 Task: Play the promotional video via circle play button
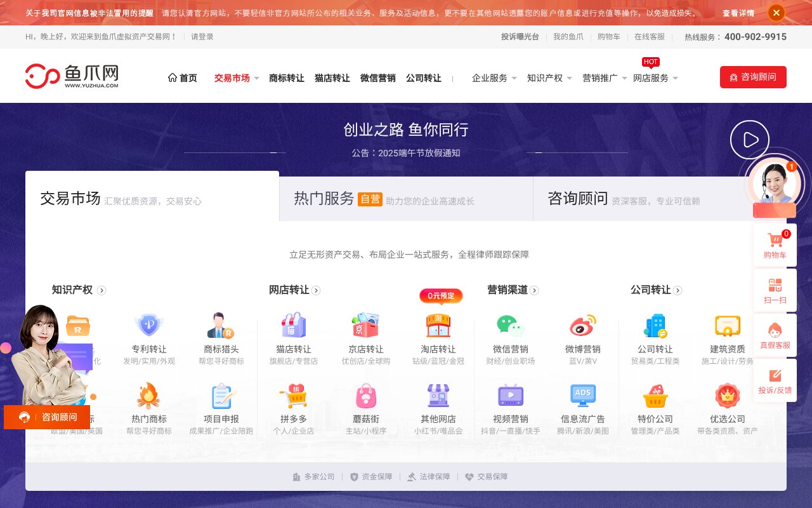click(750, 140)
